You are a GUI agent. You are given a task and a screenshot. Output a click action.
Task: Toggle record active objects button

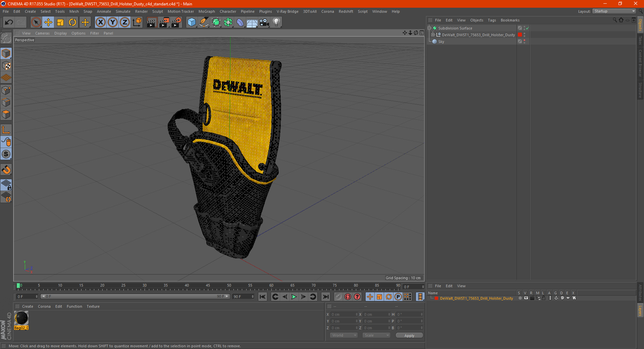(338, 297)
